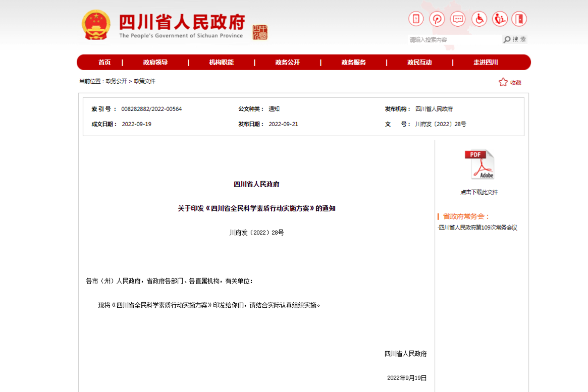Screen dimensions: 588x392
Task: Click the elderly care version icon
Action: point(500,19)
